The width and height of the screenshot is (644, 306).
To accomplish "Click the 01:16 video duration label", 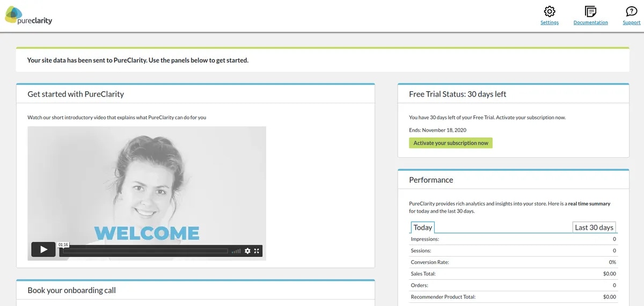I will pos(63,244).
